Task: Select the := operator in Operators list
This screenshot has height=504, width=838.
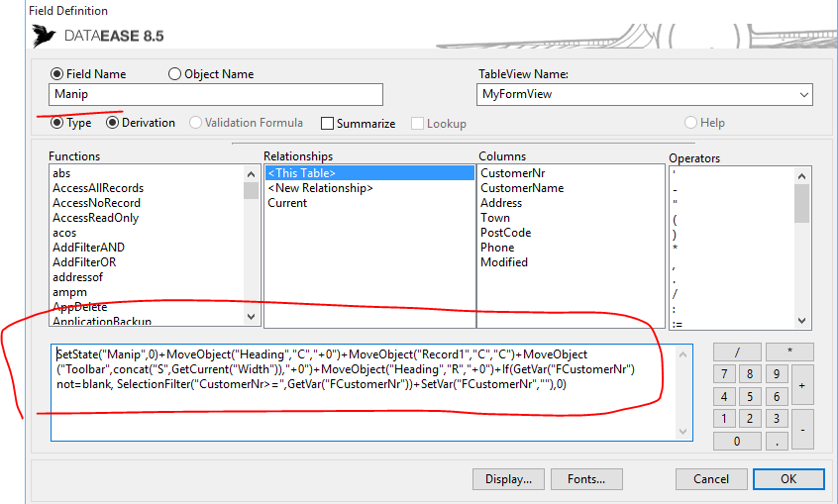Action: coord(678,324)
